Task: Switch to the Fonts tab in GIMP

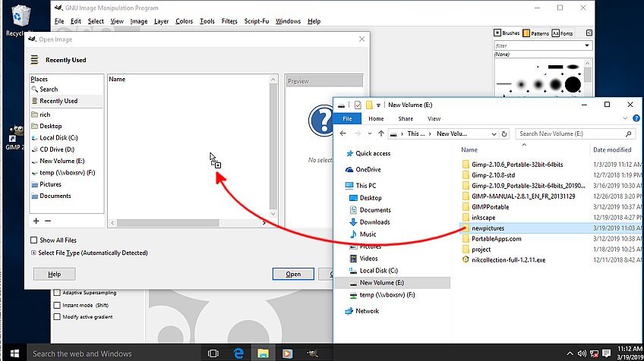Action: click(x=562, y=33)
